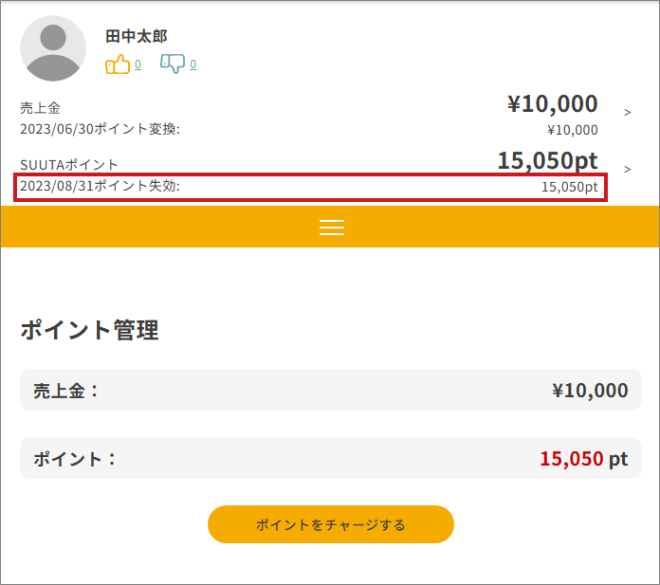660x585 pixels.
Task: Select the ポイント row showing 15,050 pt
Action: click(x=331, y=458)
